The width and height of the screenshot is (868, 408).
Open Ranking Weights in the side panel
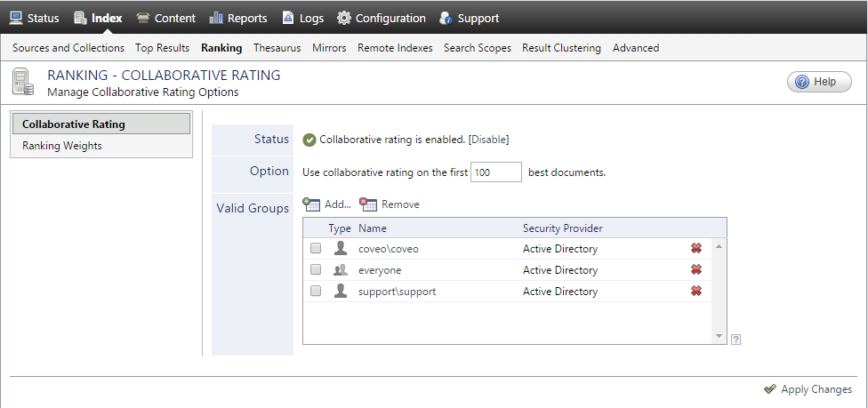[62, 146]
